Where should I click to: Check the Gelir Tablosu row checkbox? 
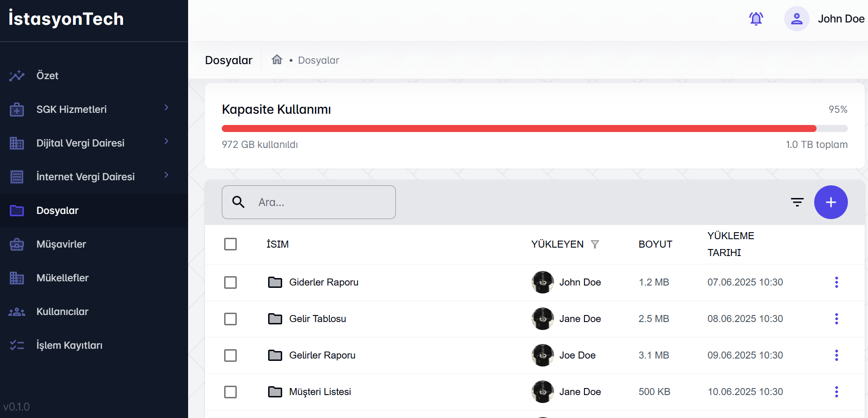coord(230,319)
